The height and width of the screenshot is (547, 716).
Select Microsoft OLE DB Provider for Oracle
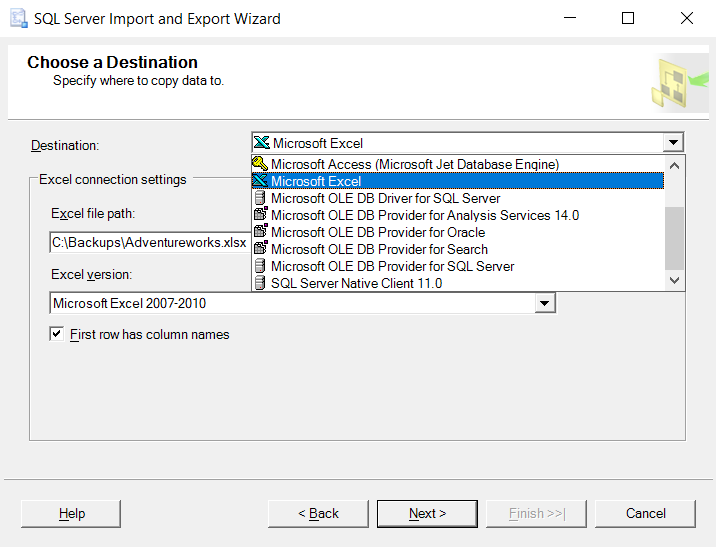coord(458,232)
